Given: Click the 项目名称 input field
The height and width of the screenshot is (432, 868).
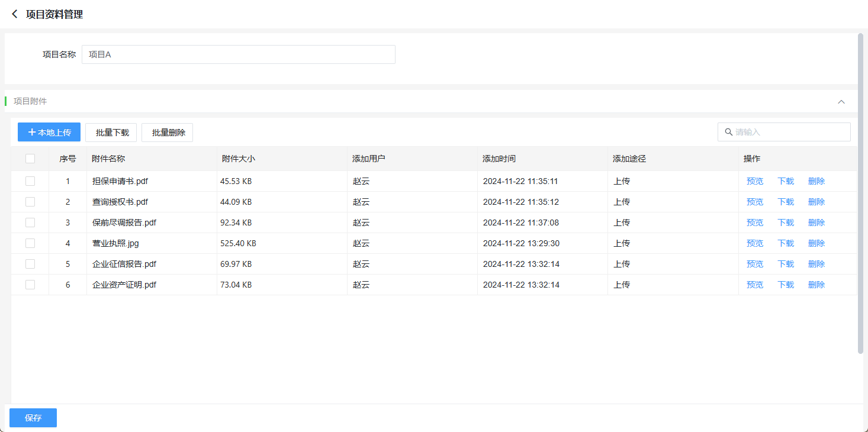Looking at the screenshot, I should coord(238,54).
